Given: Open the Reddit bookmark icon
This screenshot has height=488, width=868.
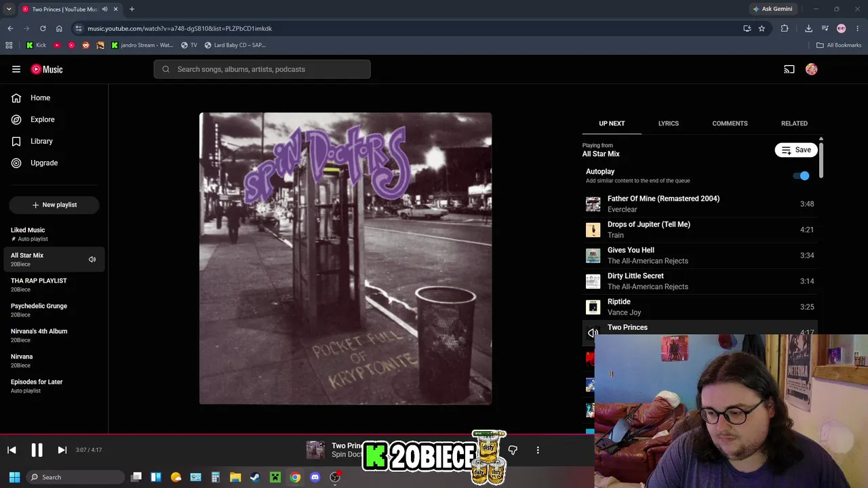Looking at the screenshot, I should [x=85, y=45].
